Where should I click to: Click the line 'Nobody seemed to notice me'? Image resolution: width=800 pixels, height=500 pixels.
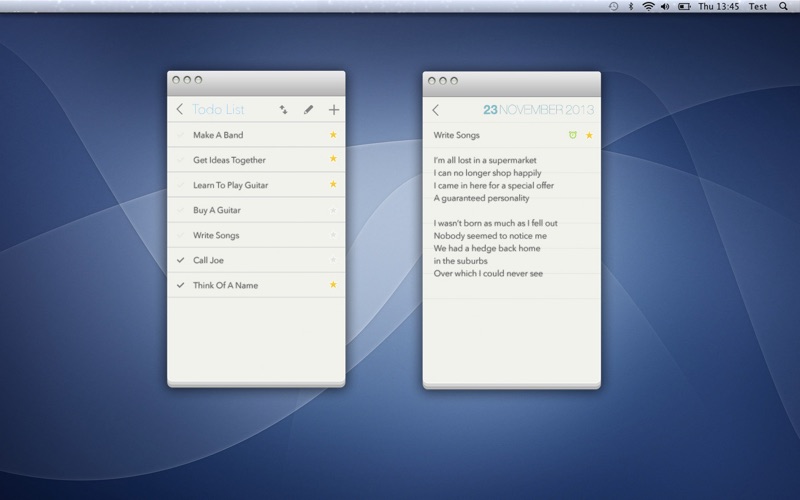[490, 236]
